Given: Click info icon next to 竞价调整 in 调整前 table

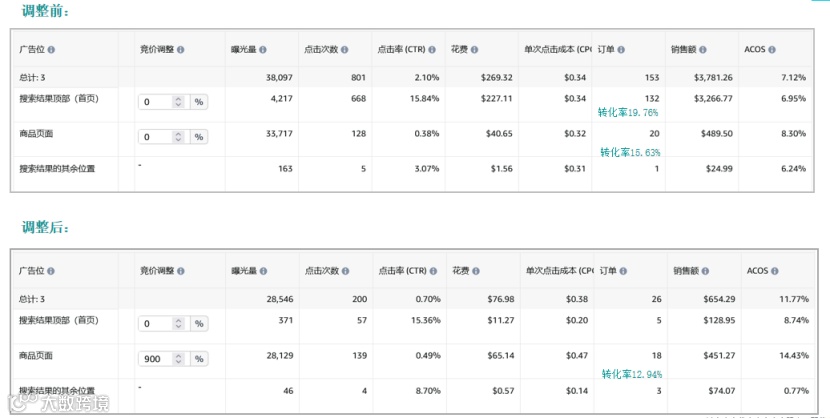Looking at the screenshot, I should click(x=181, y=50).
